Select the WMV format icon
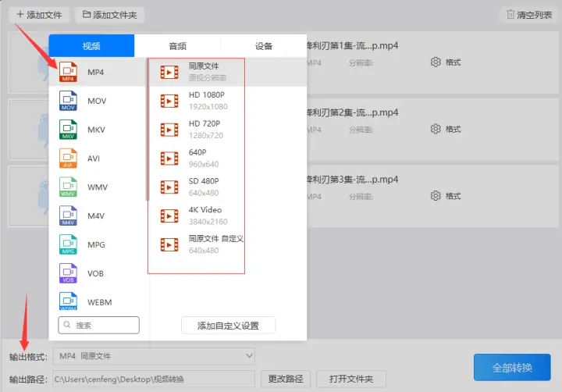Image resolution: width=562 pixels, height=392 pixels. (x=68, y=187)
